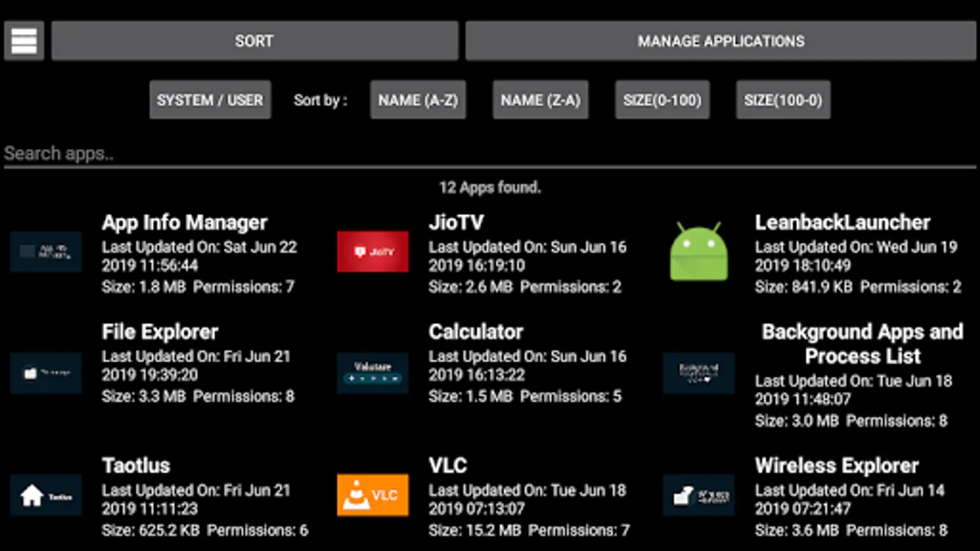Select the Wireless Explorer app title
The height and width of the screenshot is (551, 980).
point(837,465)
